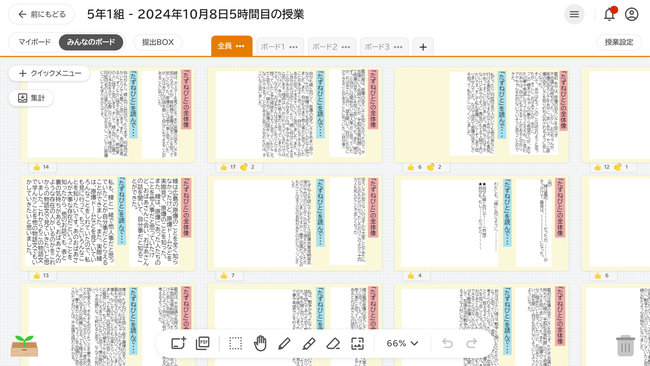
Task: Click the undo arrow
Action: pos(447,344)
